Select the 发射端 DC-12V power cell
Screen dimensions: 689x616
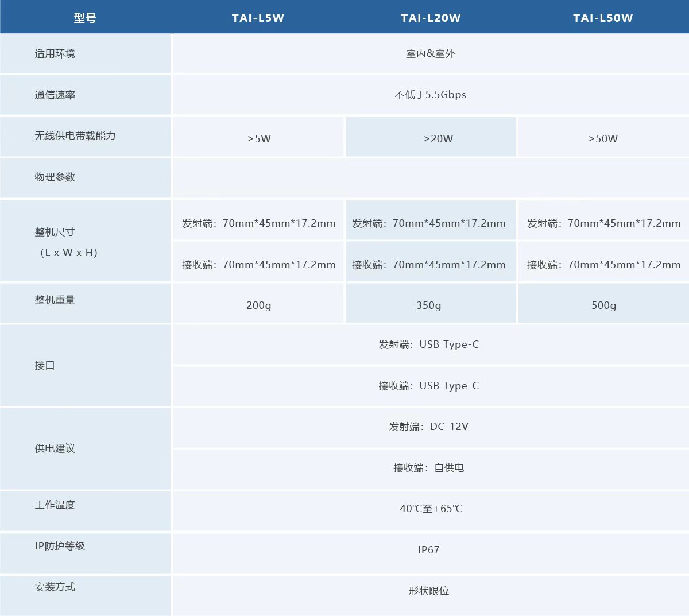click(428, 427)
